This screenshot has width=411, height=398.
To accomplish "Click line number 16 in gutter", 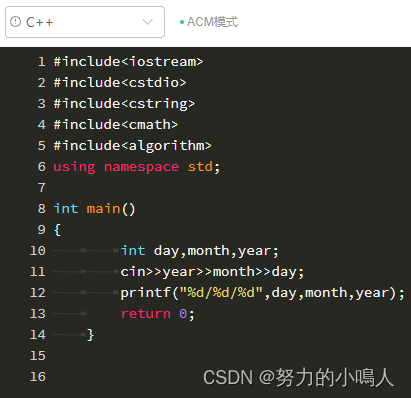I will [x=38, y=377].
